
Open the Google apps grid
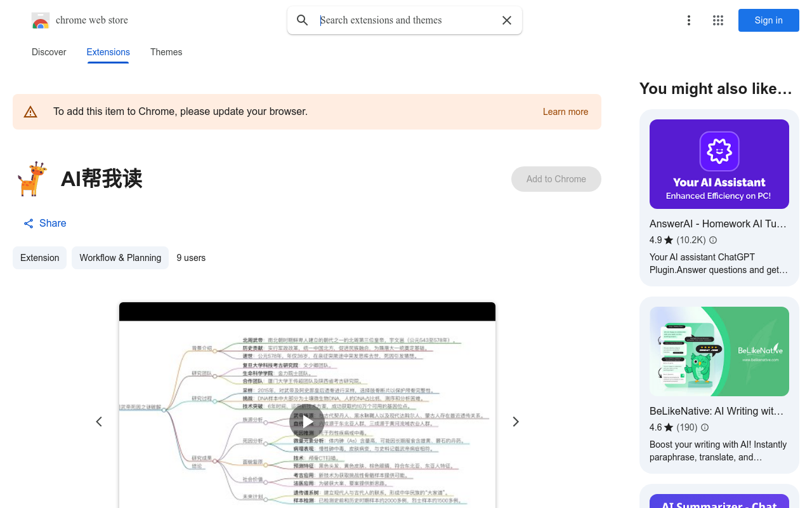(718, 20)
